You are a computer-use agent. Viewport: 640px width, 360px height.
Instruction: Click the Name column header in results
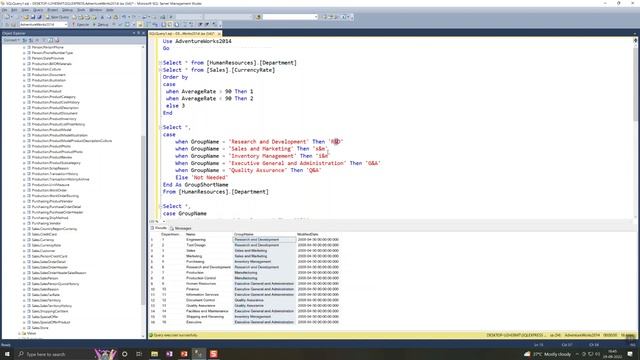pos(209,234)
